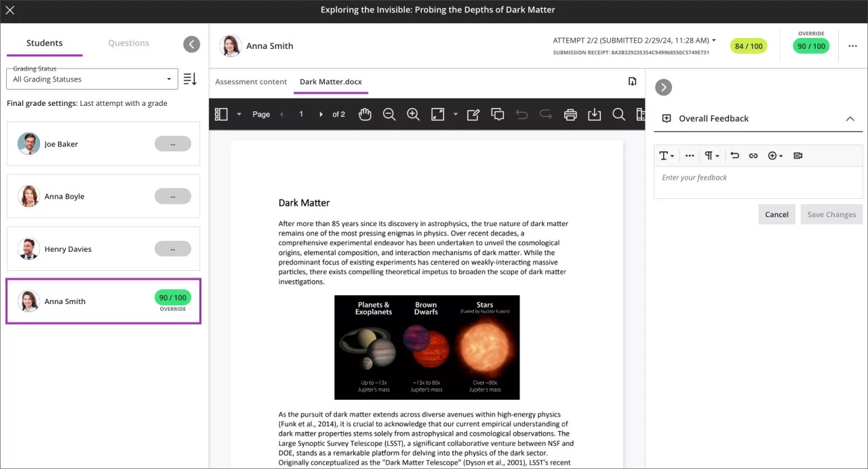Download the document from viewer toolbar
The height and width of the screenshot is (469, 868).
(x=595, y=115)
